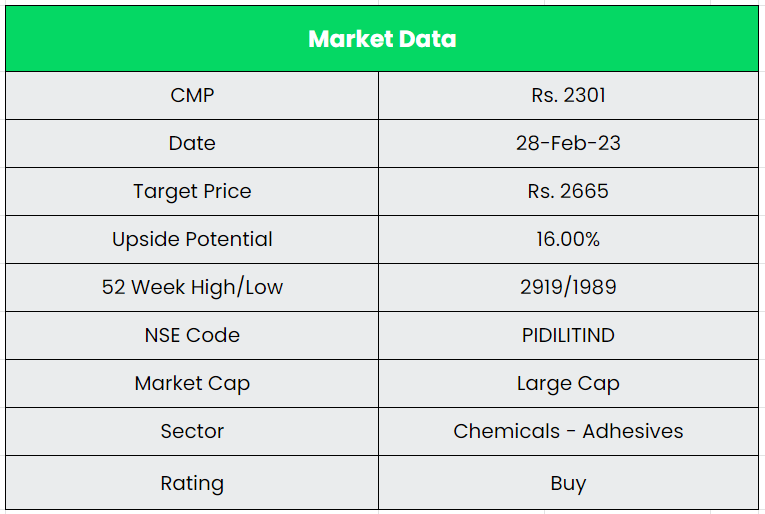Screen dimensions: 765x514
Task: Click the 2919/1989 value cell
Action: tap(568, 287)
